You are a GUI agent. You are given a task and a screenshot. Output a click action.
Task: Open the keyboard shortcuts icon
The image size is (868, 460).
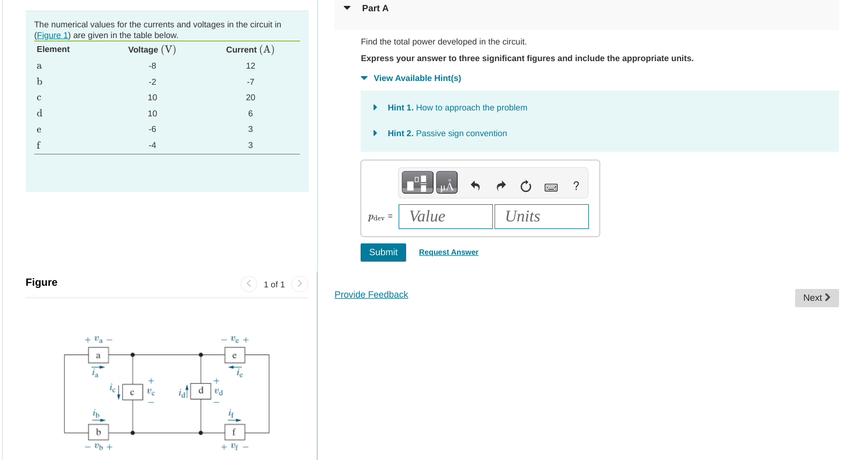(x=551, y=186)
